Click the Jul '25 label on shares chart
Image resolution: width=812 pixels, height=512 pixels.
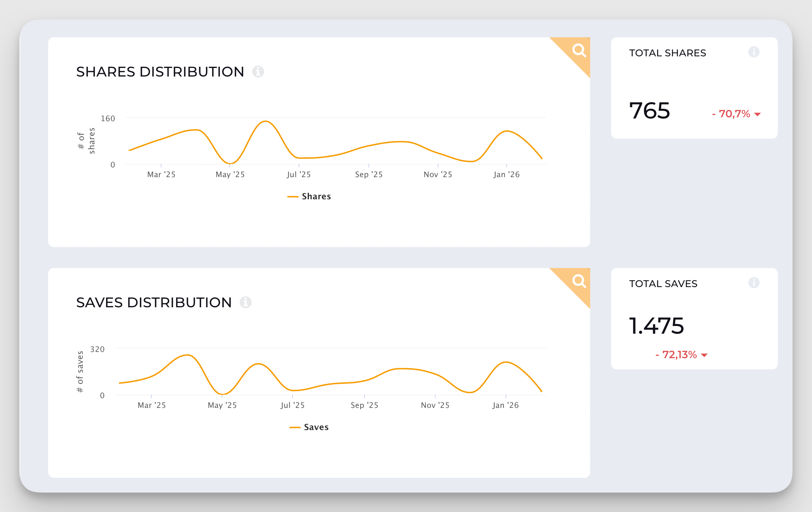(x=298, y=174)
